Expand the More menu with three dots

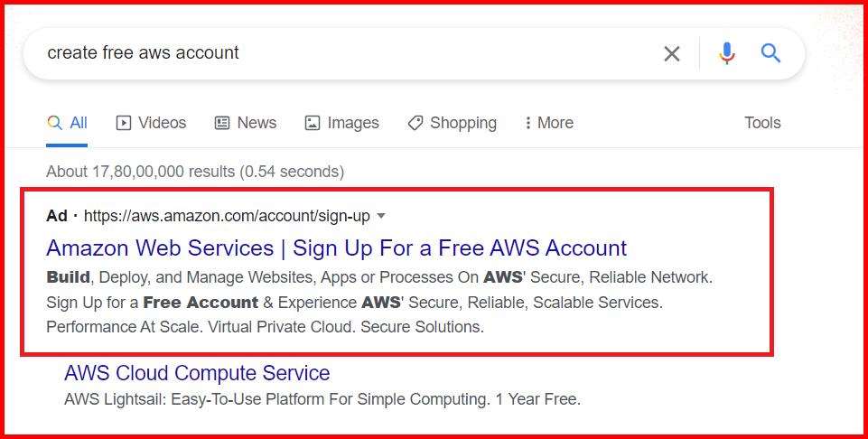point(548,123)
